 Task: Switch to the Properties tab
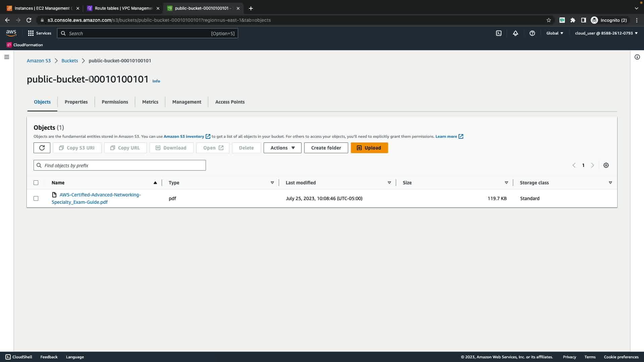pos(76,102)
